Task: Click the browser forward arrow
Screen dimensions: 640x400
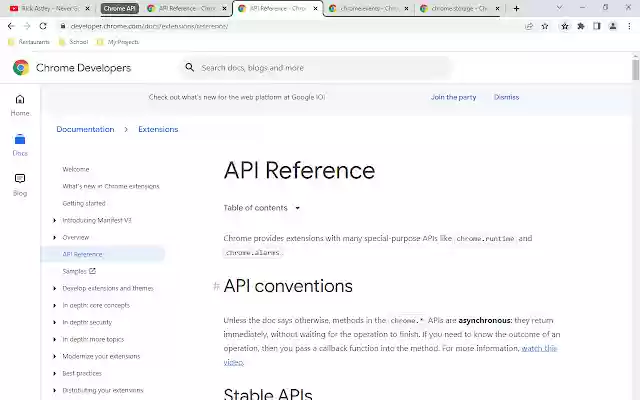Action: pos(27,26)
